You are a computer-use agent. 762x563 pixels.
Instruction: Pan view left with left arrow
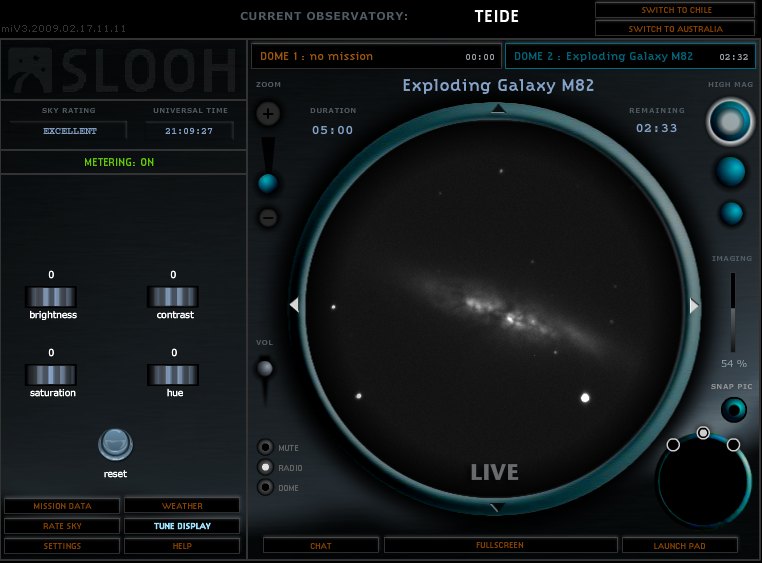(x=294, y=305)
